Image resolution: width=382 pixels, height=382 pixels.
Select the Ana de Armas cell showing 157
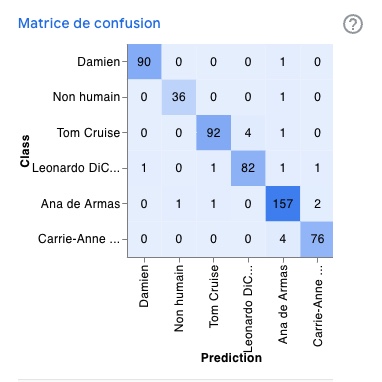point(283,203)
